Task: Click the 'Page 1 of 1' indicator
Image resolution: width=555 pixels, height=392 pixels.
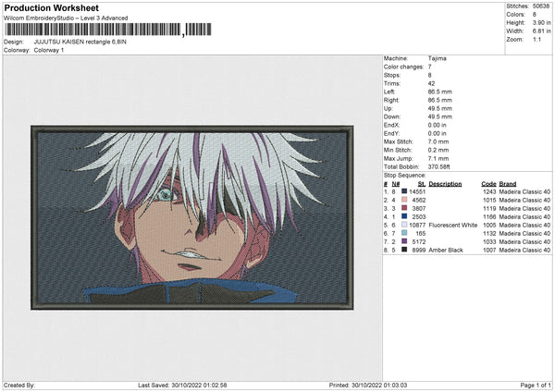Action: (x=536, y=385)
